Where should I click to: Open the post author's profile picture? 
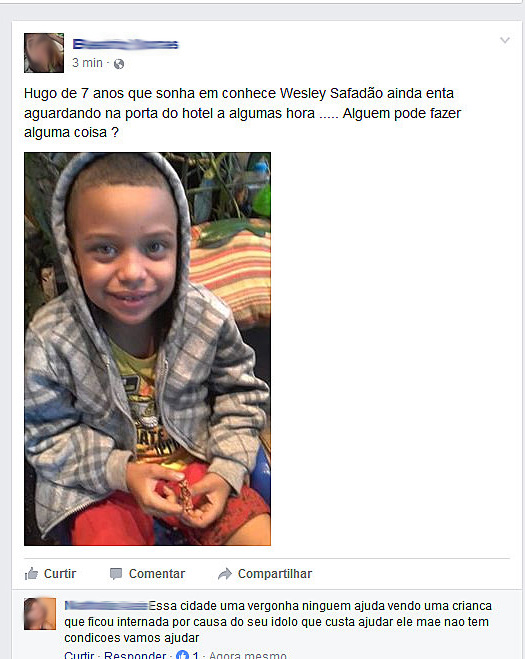point(44,53)
